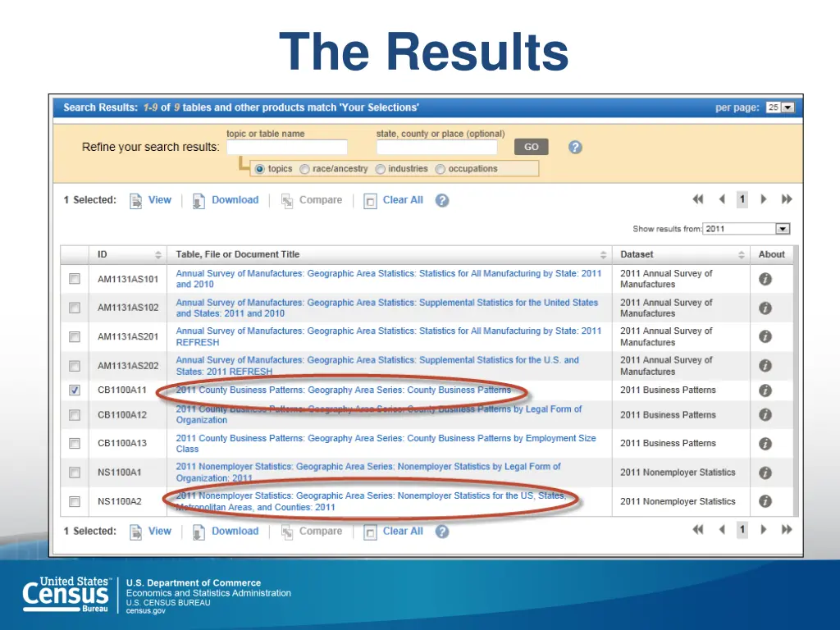The height and width of the screenshot is (630, 840).
Task: Click the help icon beside GO button
Action: 575,148
